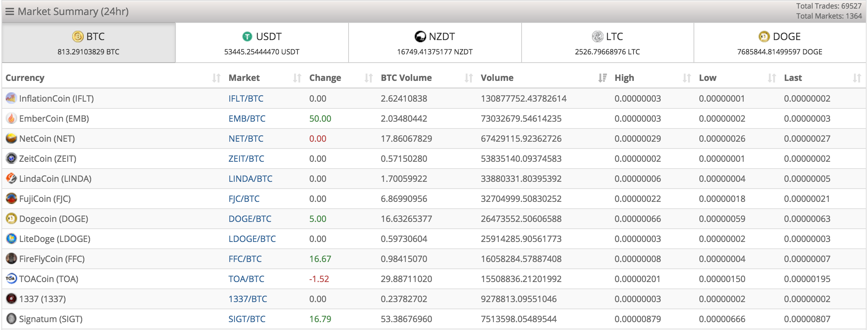Switch to the USDT market tab
This screenshot has height=330, width=868.
(262, 43)
